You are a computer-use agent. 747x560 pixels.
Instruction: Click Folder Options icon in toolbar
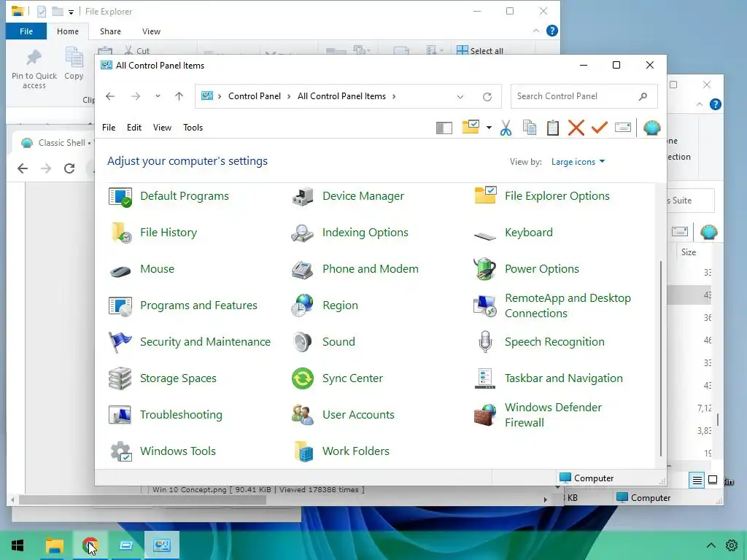point(471,127)
